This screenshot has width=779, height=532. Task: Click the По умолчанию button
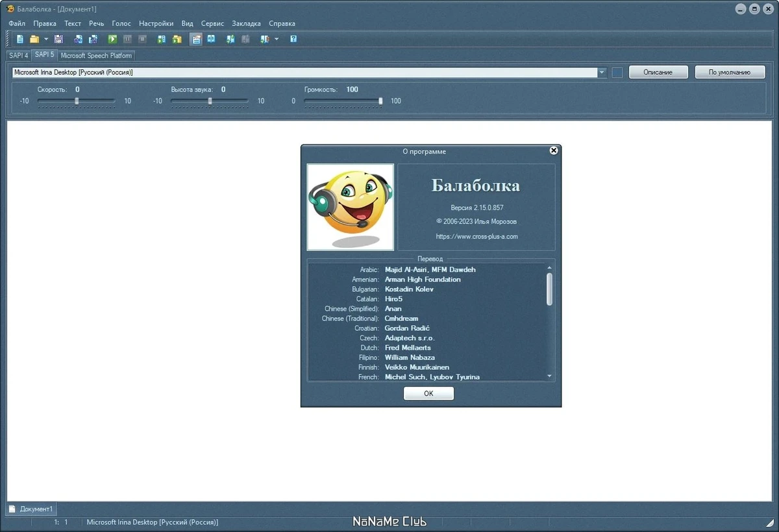click(730, 72)
